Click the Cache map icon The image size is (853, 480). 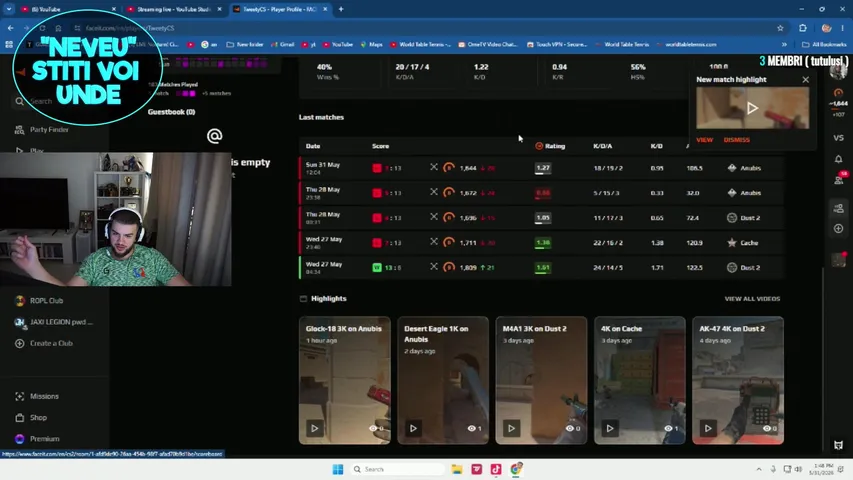732,243
